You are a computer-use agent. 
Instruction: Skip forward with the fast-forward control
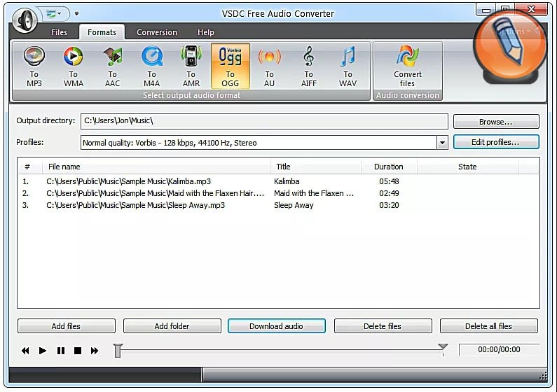click(95, 351)
